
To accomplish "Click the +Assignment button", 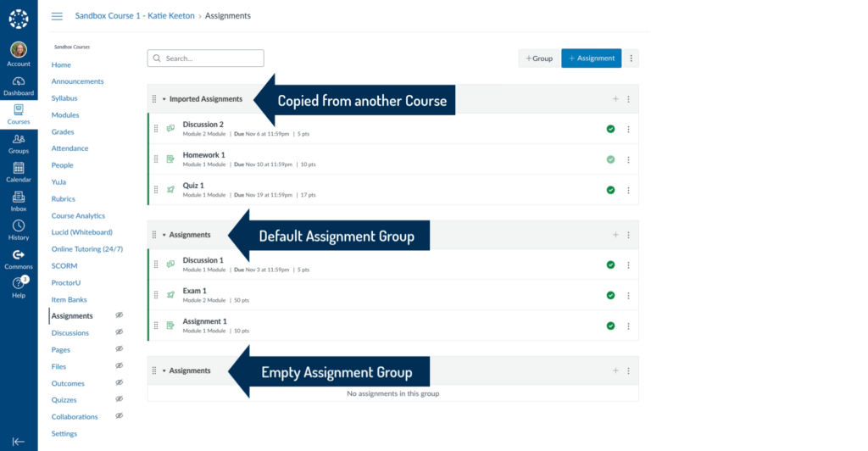I will pos(591,58).
